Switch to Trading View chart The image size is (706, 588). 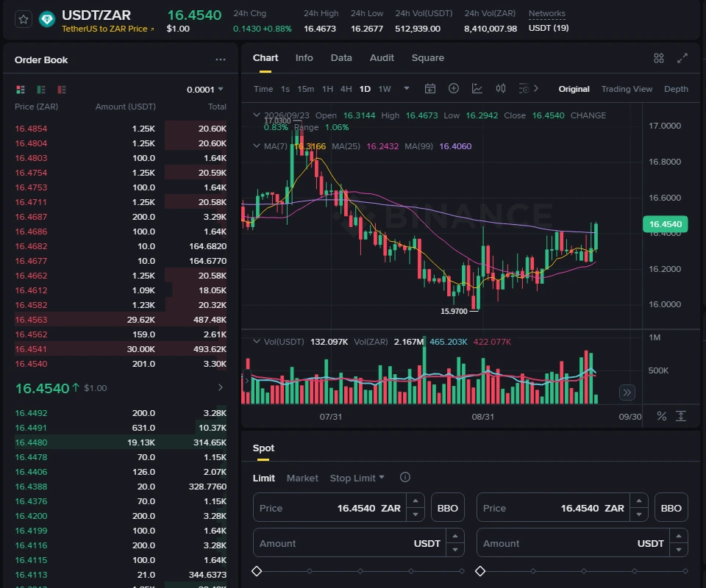coord(627,89)
